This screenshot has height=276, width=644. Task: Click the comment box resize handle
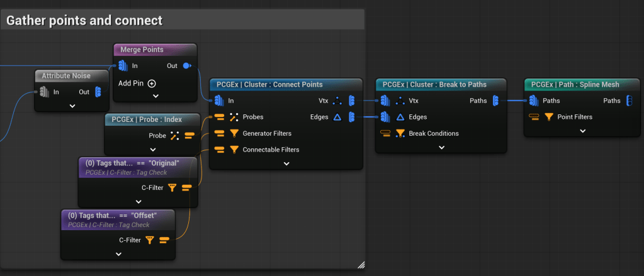361,265
